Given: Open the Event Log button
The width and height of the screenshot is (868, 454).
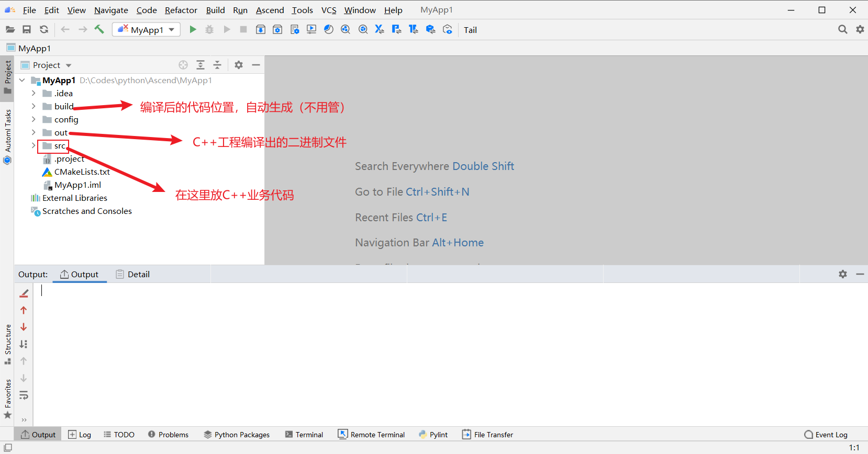Looking at the screenshot, I should pos(826,435).
